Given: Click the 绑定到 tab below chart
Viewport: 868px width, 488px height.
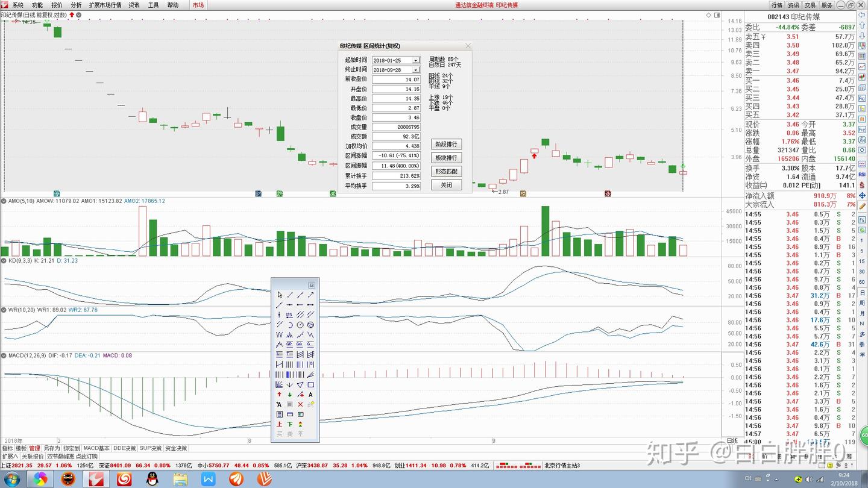Looking at the screenshot, I should point(71,448).
